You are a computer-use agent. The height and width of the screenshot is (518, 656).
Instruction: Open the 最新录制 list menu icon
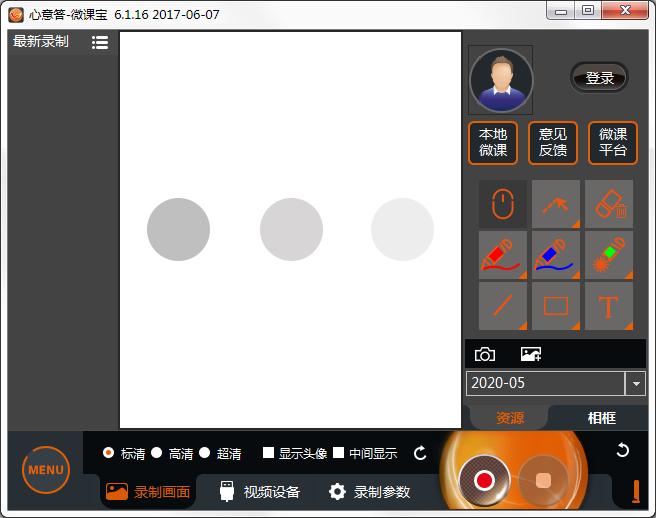tap(100, 42)
